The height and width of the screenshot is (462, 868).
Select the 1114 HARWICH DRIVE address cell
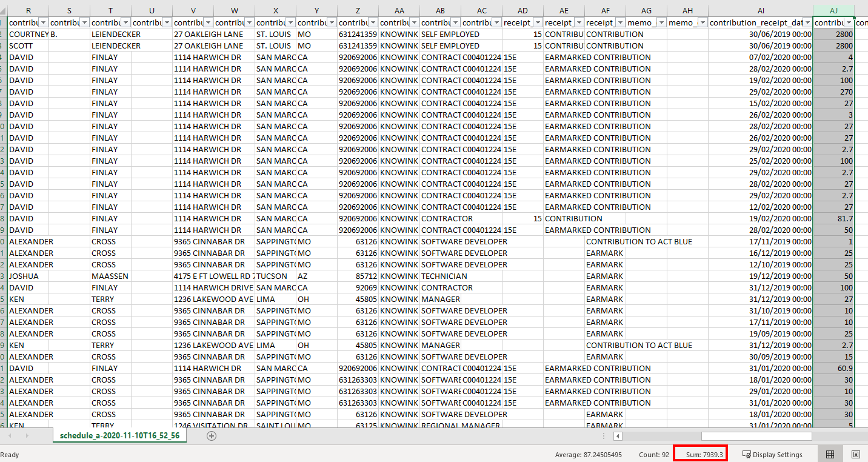coord(213,287)
